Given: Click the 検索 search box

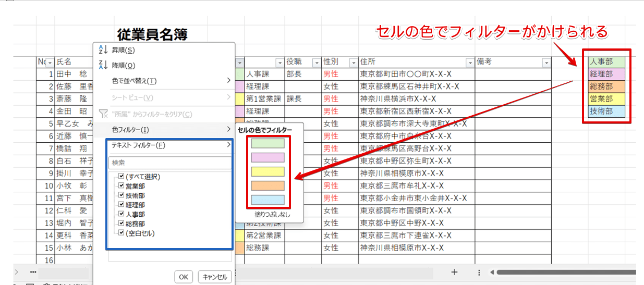Looking at the screenshot, I should [x=170, y=163].
